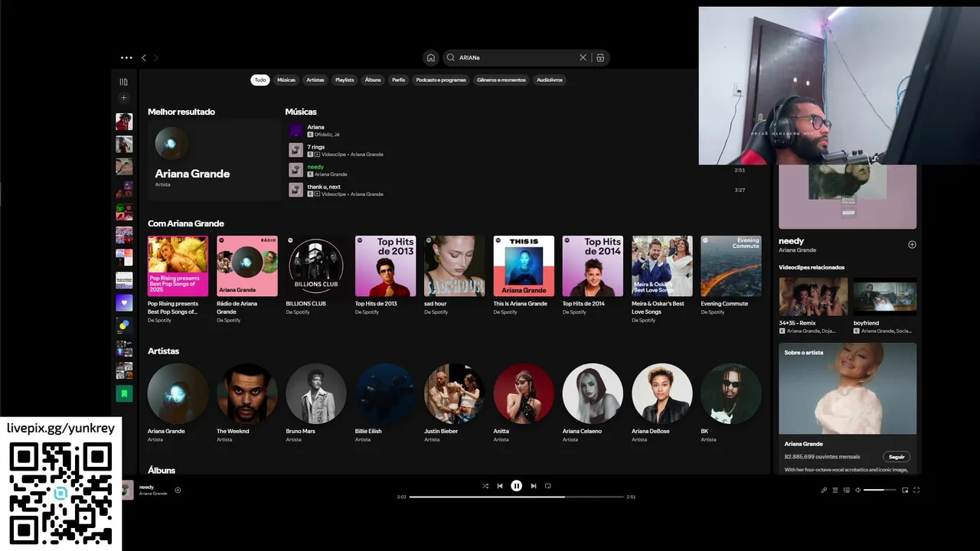Follow Ariana Grande with Seguir button
Viewport: 980px width, 551px height.
897,457
